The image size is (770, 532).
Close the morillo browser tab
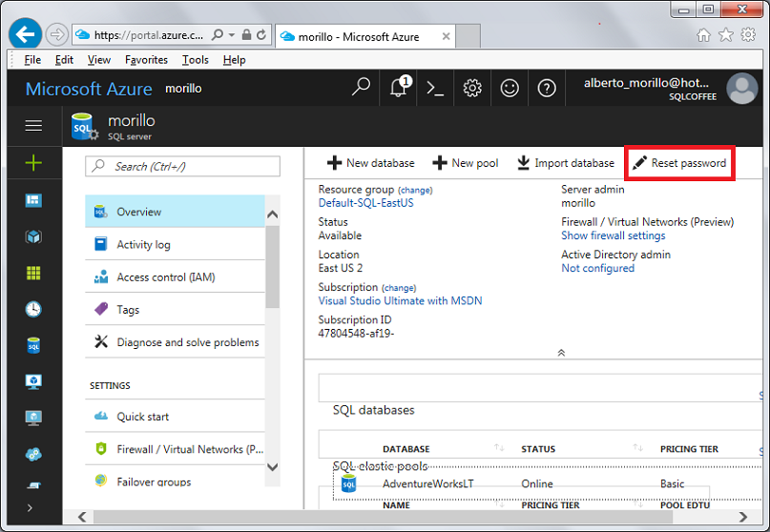click(446, 36)
